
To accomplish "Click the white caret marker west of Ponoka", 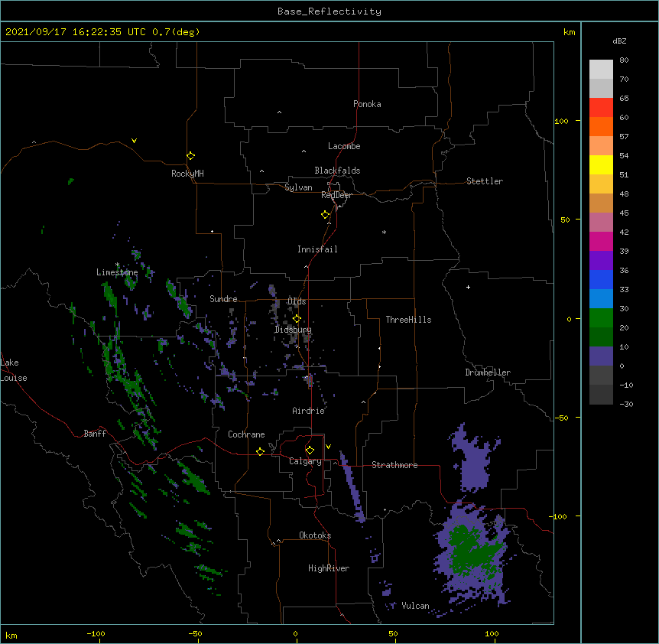I will [x=280, y=112].
